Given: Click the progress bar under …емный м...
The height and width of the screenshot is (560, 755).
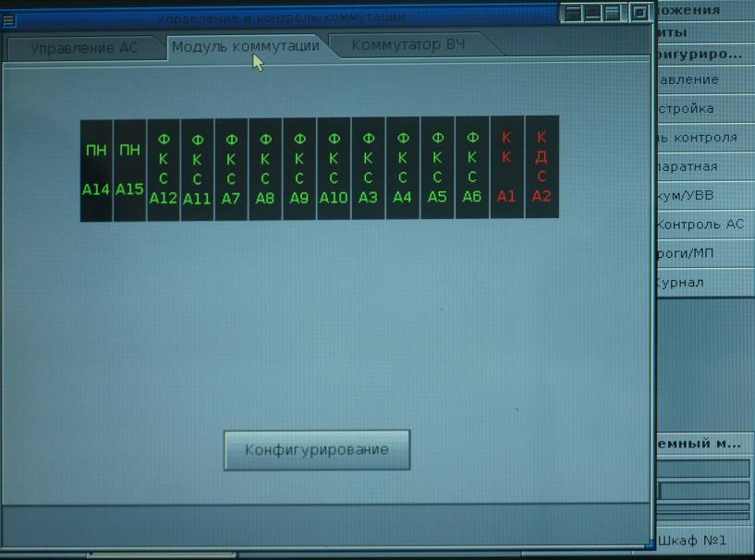Looking at the screenshot, I should tap(703, 491).
